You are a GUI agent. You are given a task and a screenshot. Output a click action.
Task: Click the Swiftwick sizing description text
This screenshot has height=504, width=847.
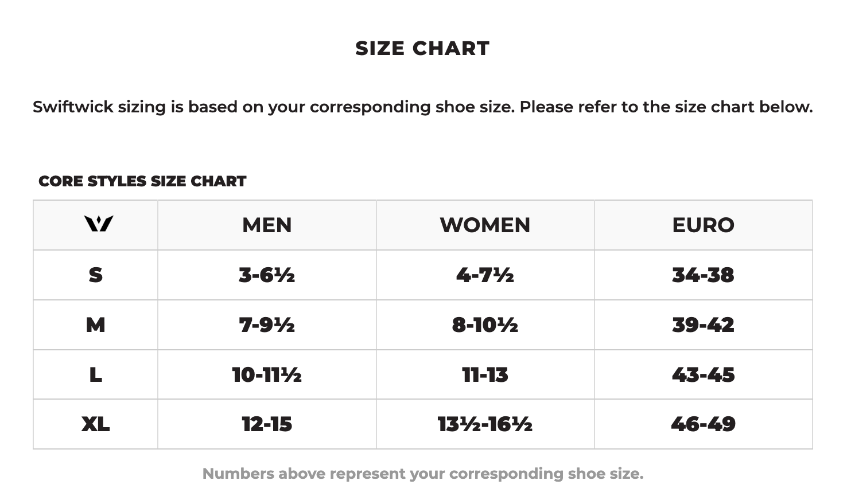[x=422, y=107]
